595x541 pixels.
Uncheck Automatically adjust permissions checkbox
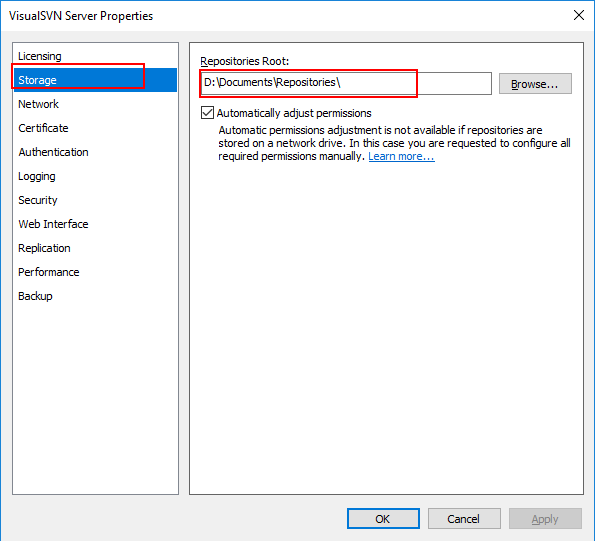[x=207, y=113]
